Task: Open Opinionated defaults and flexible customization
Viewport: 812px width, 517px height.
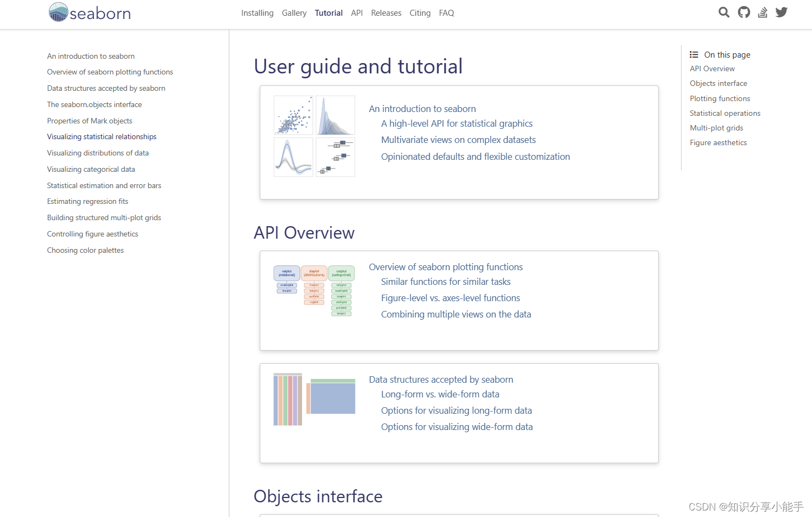Action: point(476,157)
